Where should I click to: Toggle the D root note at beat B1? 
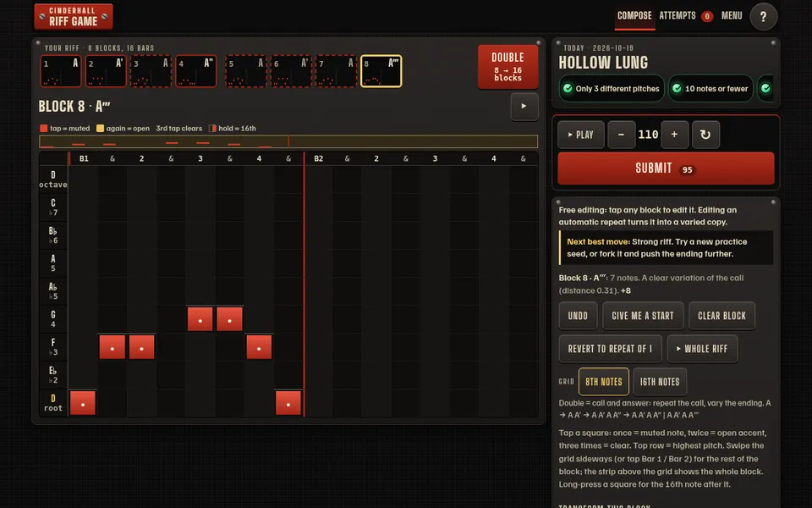point(83,403)
